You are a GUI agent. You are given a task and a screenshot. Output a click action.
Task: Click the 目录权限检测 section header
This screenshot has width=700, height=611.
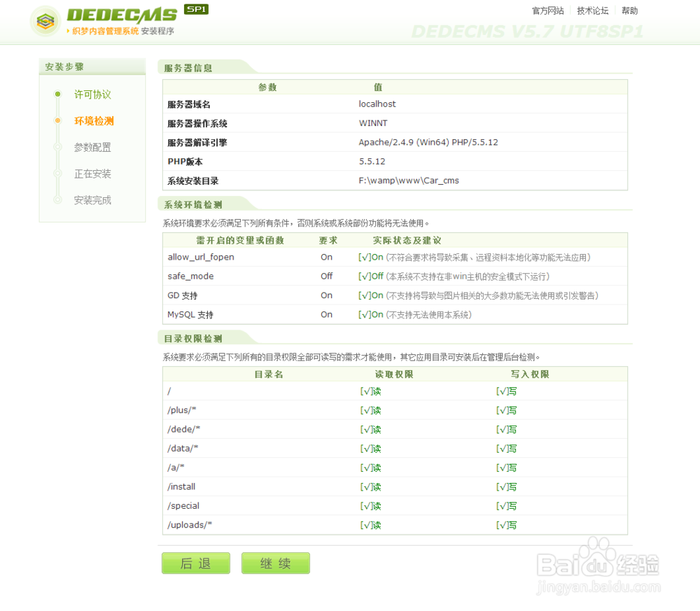pos(193,337)
